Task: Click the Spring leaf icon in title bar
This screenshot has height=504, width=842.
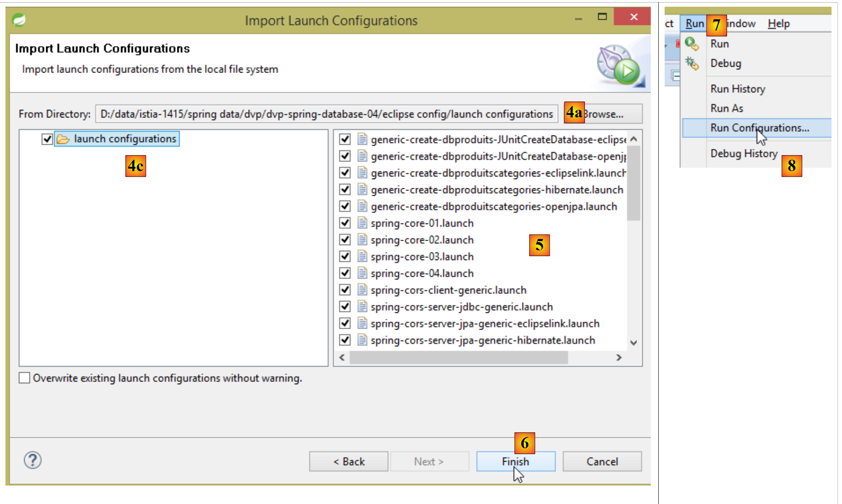Action: pos(19,20)
